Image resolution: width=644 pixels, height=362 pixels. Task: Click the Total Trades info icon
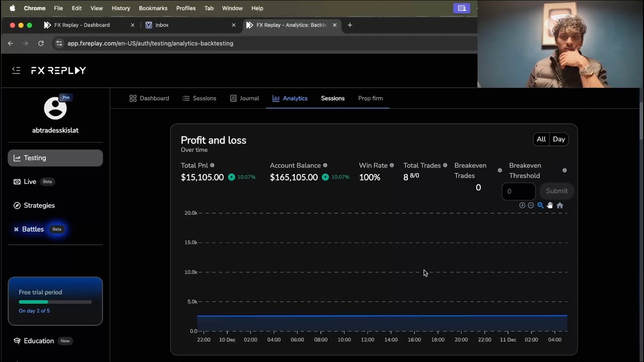point(445,165)
